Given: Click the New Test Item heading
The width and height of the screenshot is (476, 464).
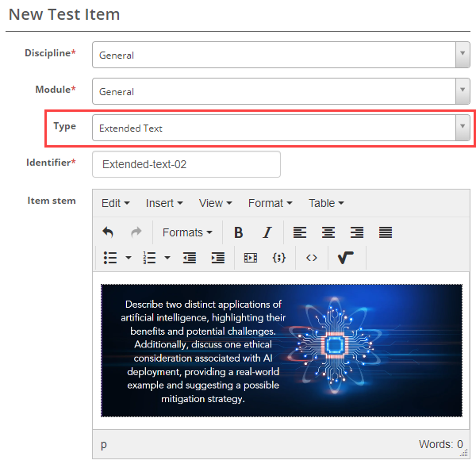Looking at the screenshot, I should 64,14.
